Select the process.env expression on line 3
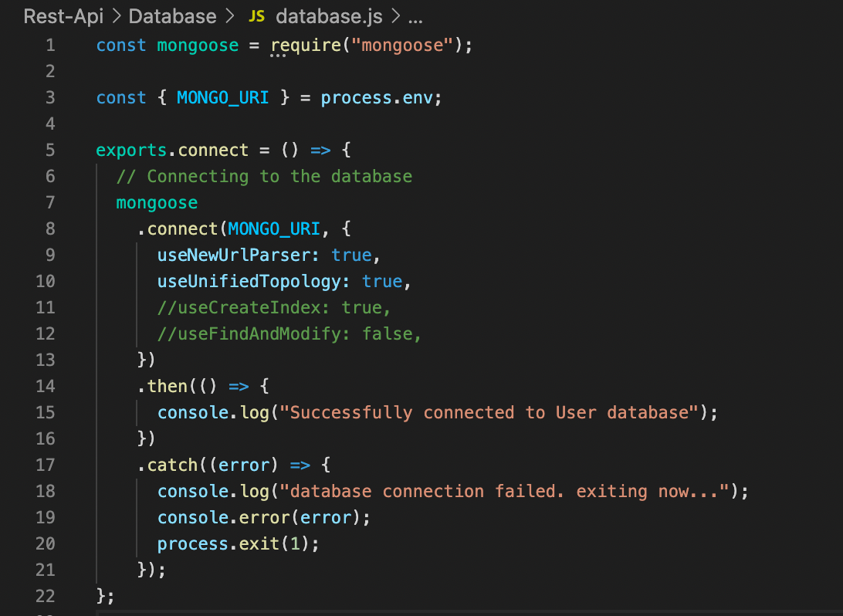The height and width of the screenshot is (616, 843). click(x=378, y=97)
